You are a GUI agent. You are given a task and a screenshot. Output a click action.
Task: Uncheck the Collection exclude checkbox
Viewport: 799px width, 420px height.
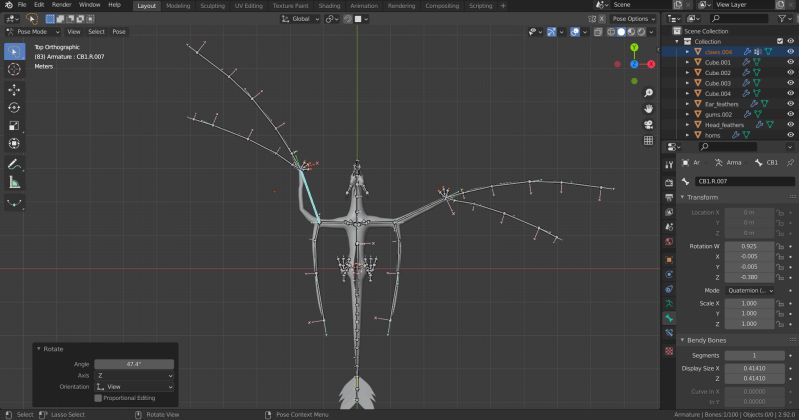[x=780, y=41]
